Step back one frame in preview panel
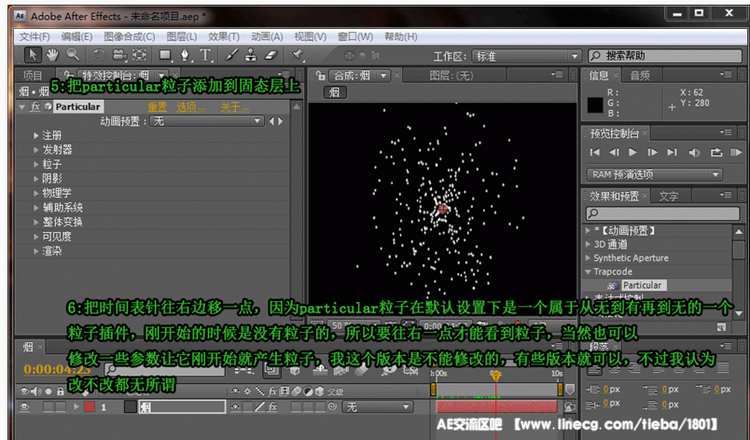The image size is (750, 440). click(614, 152)
